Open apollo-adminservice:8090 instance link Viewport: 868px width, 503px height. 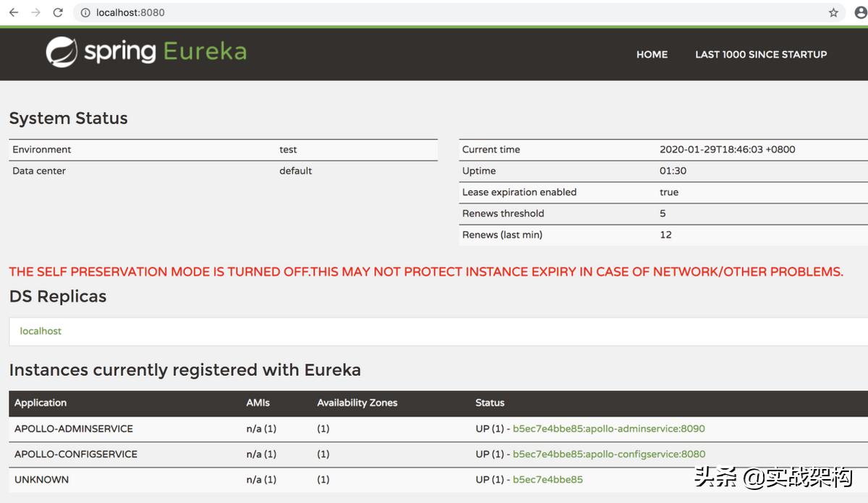608,429
